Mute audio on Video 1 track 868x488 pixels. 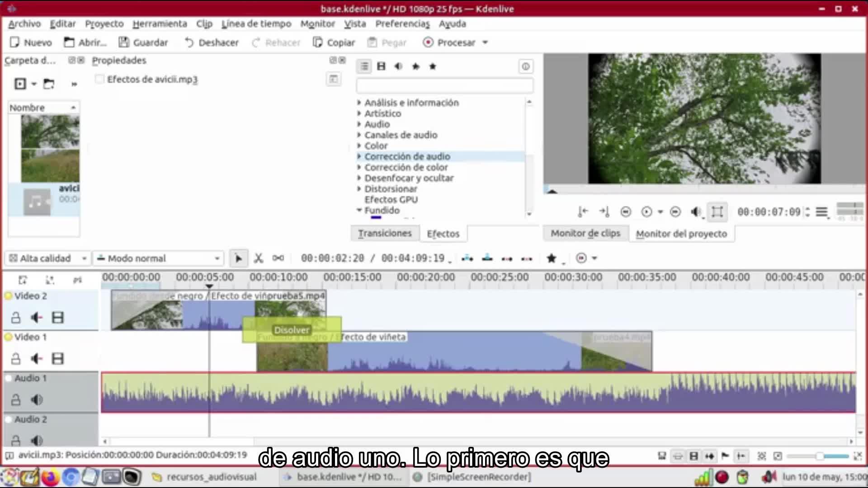click(x=37, y=359)
